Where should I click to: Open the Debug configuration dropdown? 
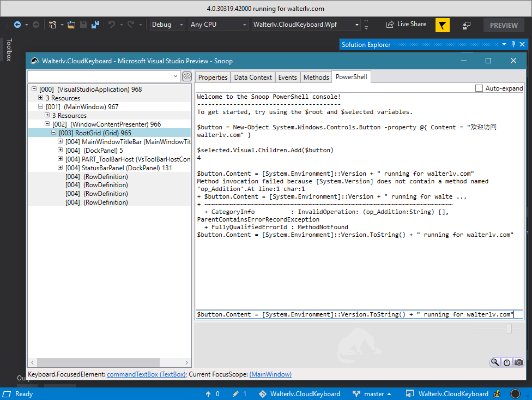[x=167, y=25]
